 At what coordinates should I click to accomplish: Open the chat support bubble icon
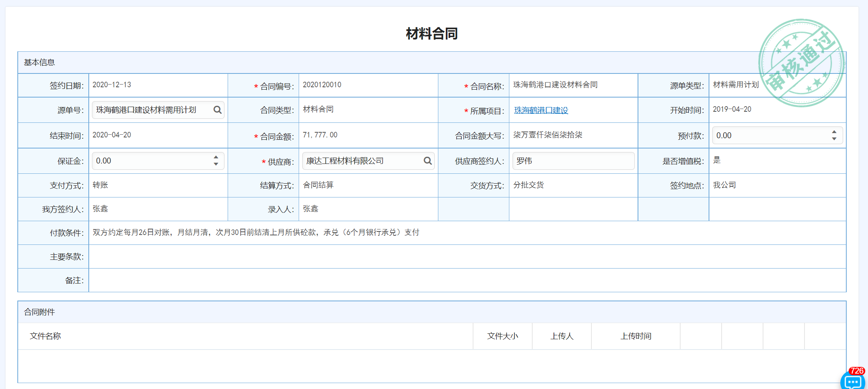point(853,381)
